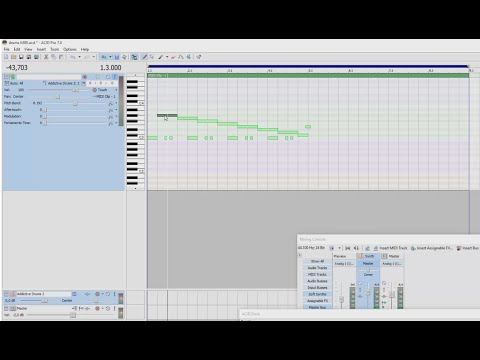Solo the Master bus track
This screenshot has width=480, height=360.
114,308
